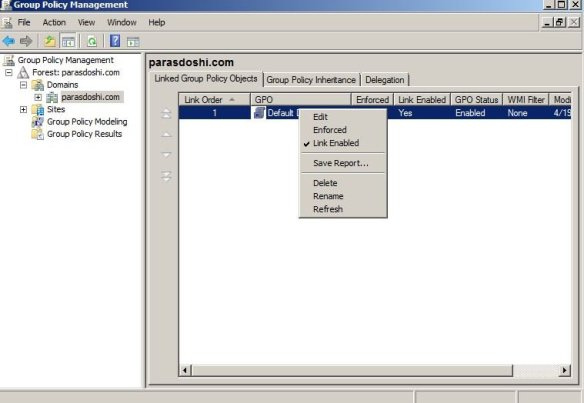Collapse the Forest: parasdoshi.com node
The height and width of the screenshot is (403, 584).
point(9,72)
